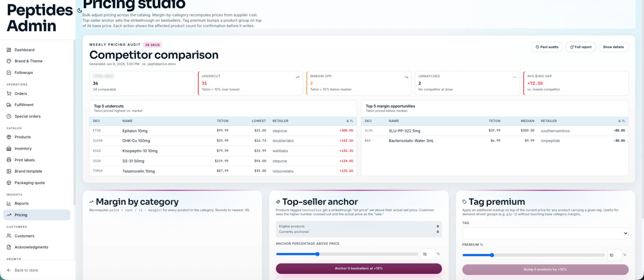The width and height of the screenshot is (644, 280).
Task: Click the Kisspeptin-10 10mg row name
Action: (x=140, y=151)
